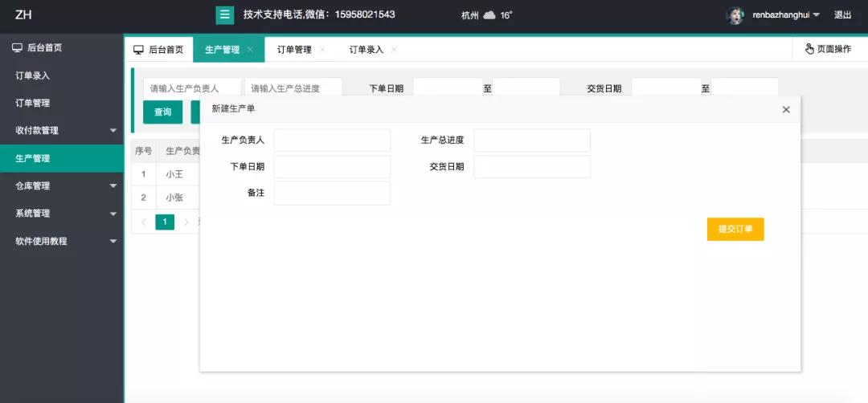Image resolution: width=868 pixels, height=403 pixels.
Task: Expand the 系统管理 sidebar menu arrow
Action: [x=113, y=214]
